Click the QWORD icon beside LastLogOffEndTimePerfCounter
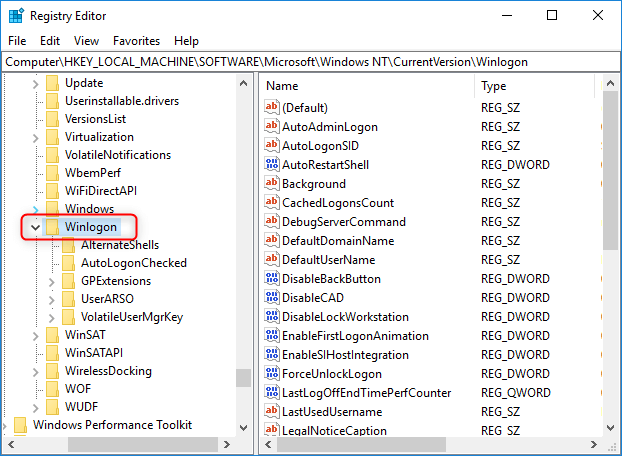The width and height of the screenshot is (622, 456). pos(271,393)
